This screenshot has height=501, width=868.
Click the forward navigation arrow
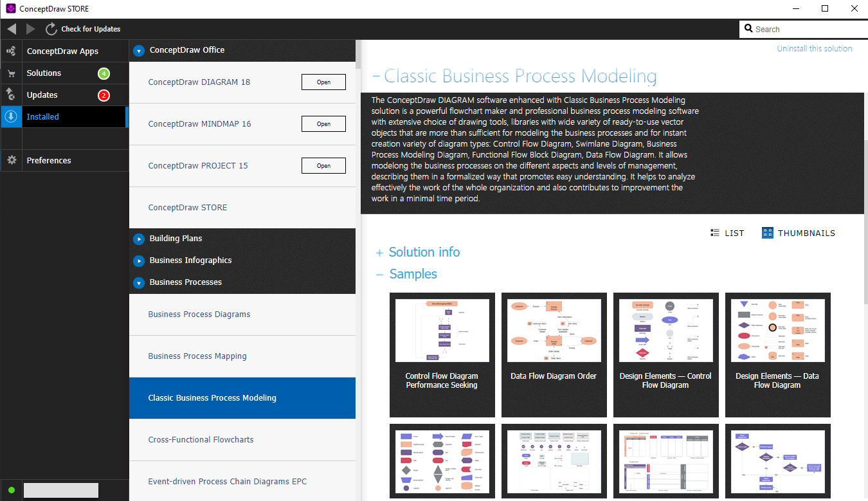30,29
